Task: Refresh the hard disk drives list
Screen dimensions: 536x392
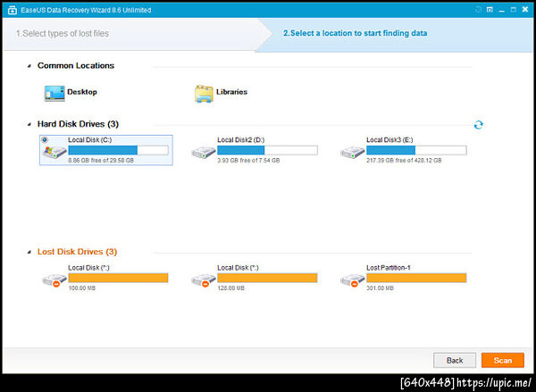Action: coord(478,125)
